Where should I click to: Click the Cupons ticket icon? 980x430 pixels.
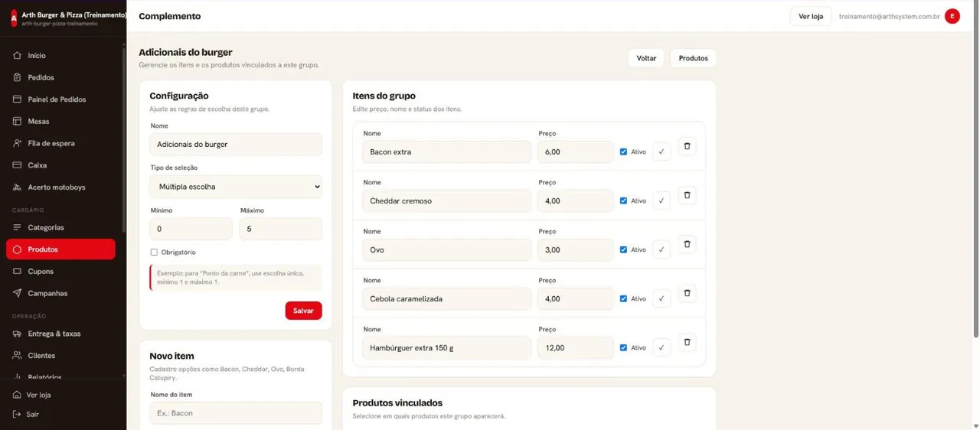click(17, 272)
